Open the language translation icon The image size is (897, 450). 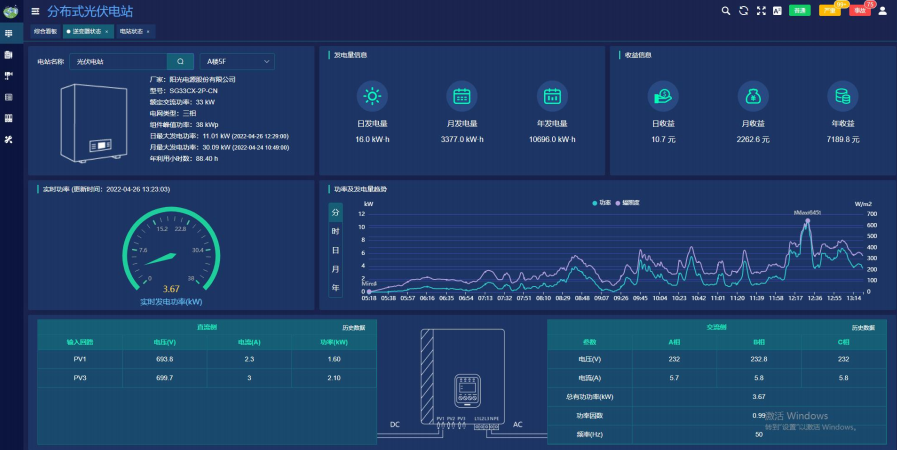point(777,11)
